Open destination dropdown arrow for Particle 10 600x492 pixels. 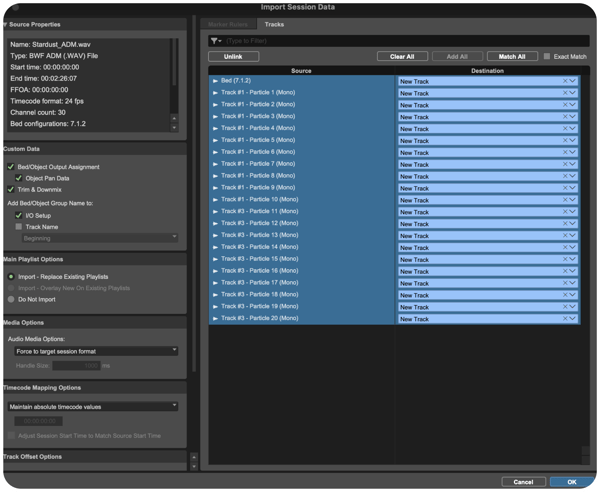pos(572,200)
